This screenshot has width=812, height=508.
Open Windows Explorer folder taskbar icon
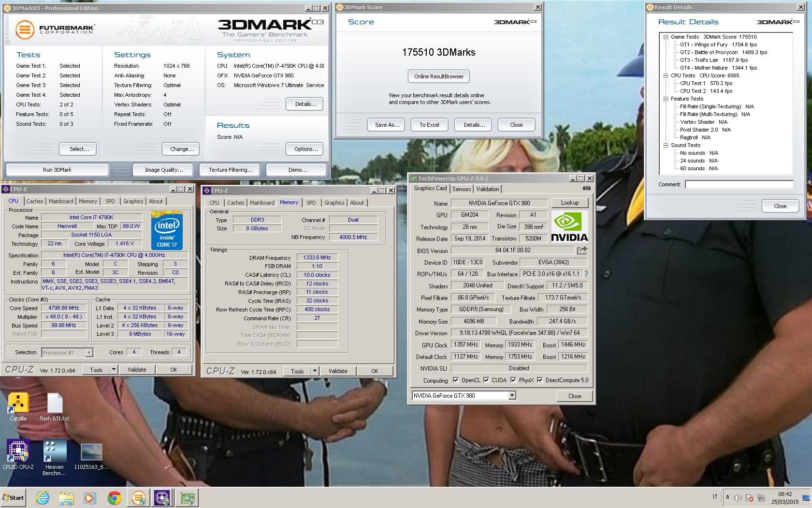pyautogui.click(x=66, y=497)
